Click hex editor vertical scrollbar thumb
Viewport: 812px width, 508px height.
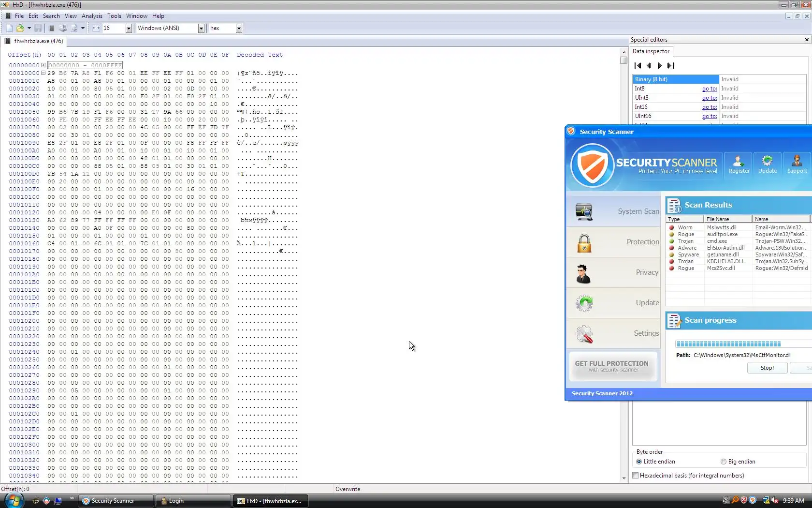click(623, 60)
